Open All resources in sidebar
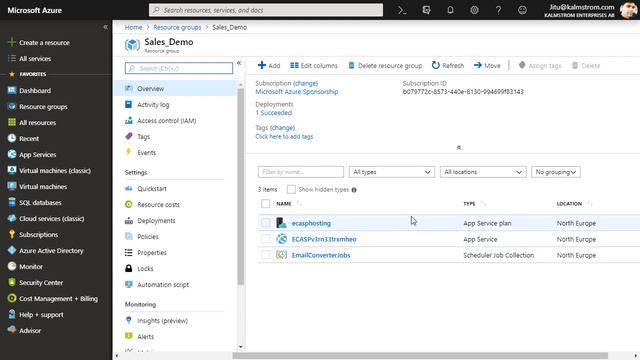This screenshot has height=360, width=640. [x=38, y=122]
